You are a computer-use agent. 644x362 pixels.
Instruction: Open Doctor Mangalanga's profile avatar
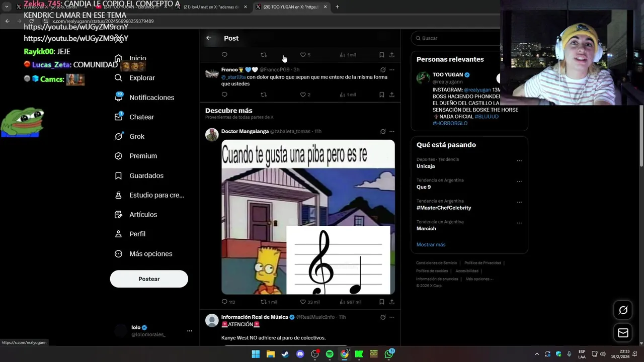(x=212, y=135)
